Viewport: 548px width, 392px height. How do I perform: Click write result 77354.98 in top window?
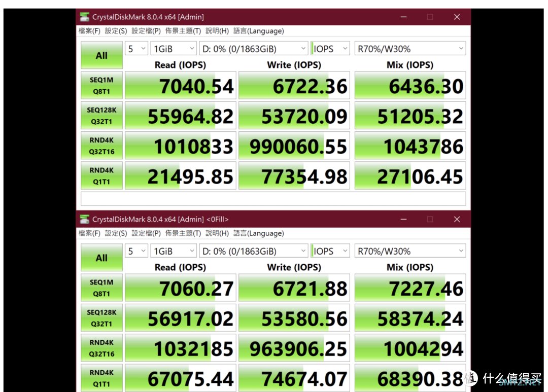pos(294,176)
